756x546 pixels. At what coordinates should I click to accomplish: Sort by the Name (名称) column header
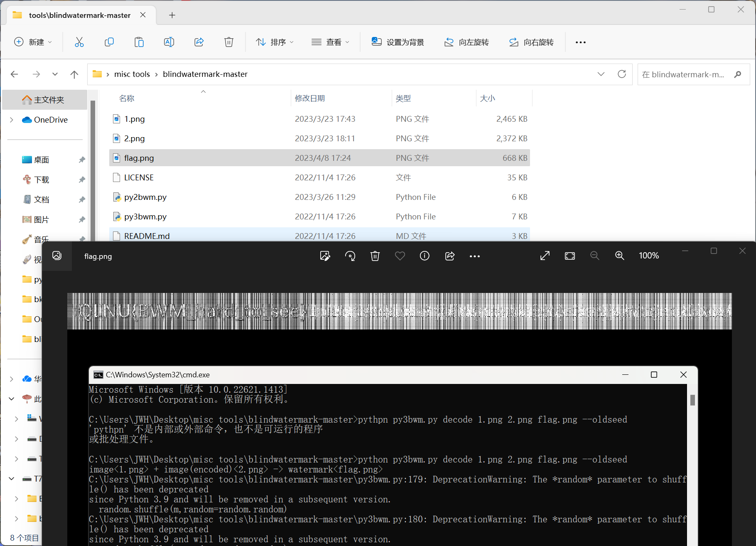(127, 98)
